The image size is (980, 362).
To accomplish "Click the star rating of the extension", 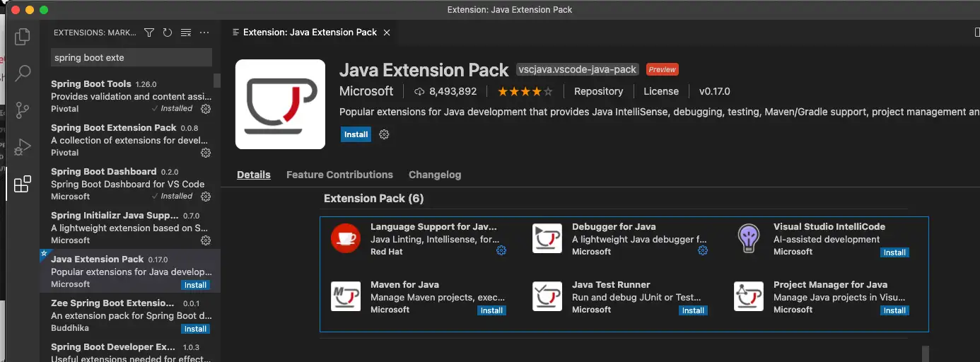I will 525,91.
